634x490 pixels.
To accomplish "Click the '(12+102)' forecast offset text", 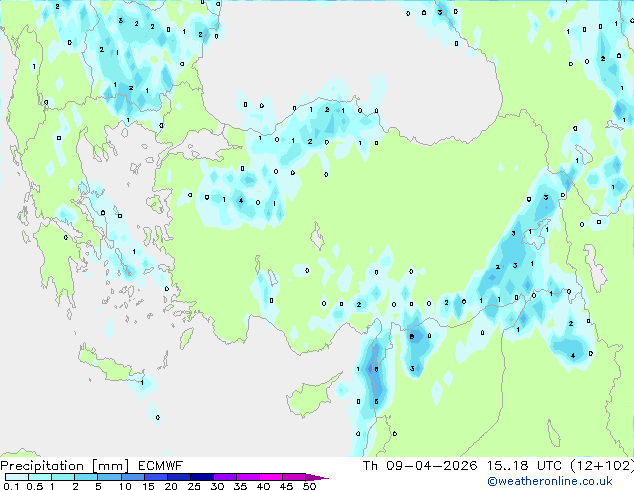I will [x=602, y=466].
